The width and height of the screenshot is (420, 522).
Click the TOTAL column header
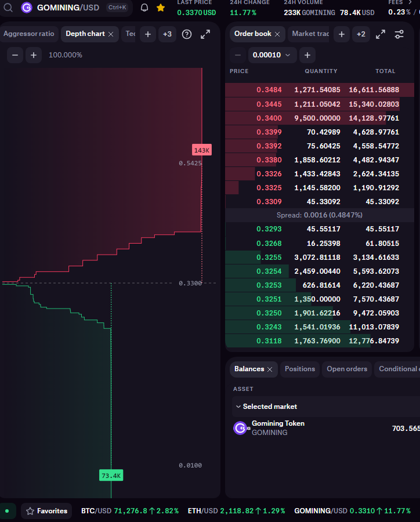click(x=385, y=71)
